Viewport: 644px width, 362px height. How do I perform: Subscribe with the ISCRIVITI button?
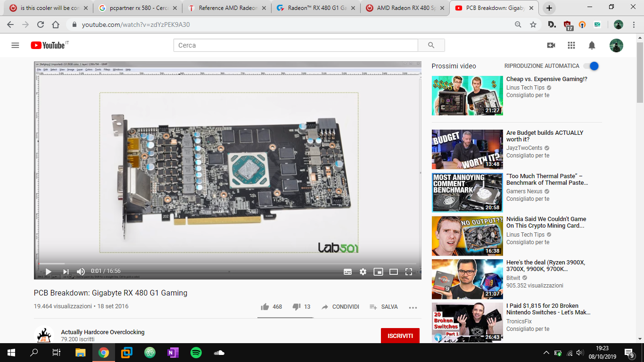coord(400,336)
